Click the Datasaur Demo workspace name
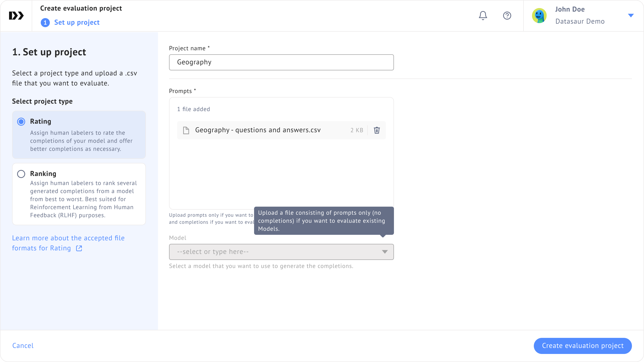 (x=580, y=21)
